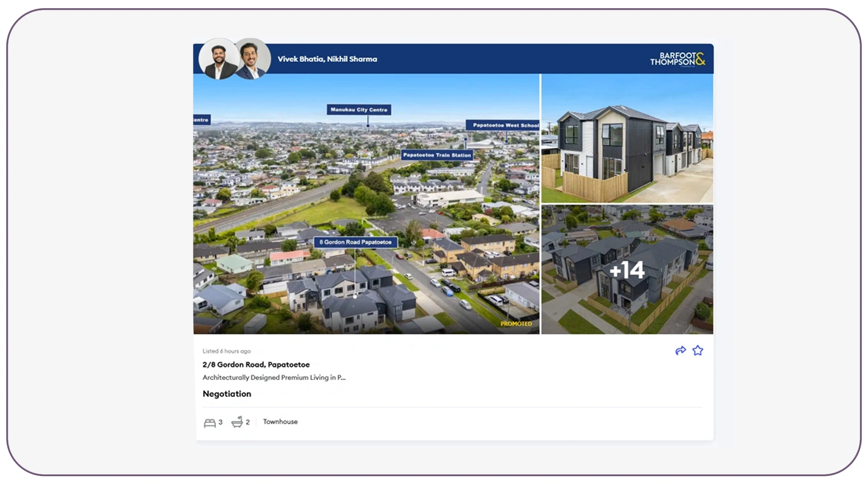
Task: Select the Townhouse property type label
Action: coord(280,422)
